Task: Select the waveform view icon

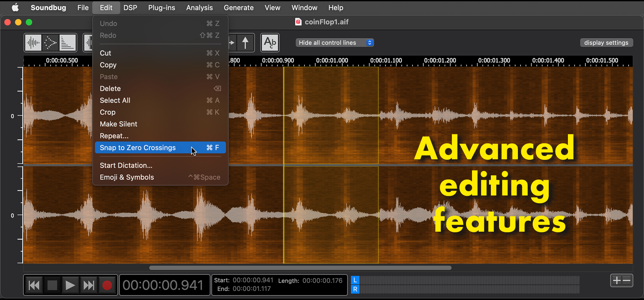Action: point(33,43)
